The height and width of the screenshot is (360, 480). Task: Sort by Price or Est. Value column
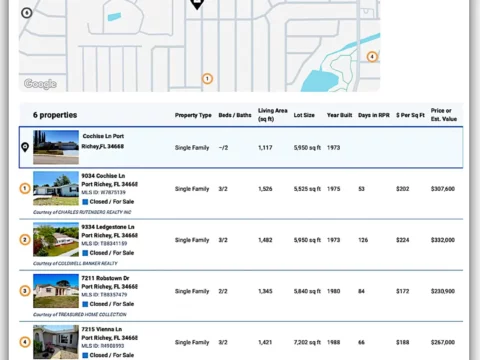point(444,115)
